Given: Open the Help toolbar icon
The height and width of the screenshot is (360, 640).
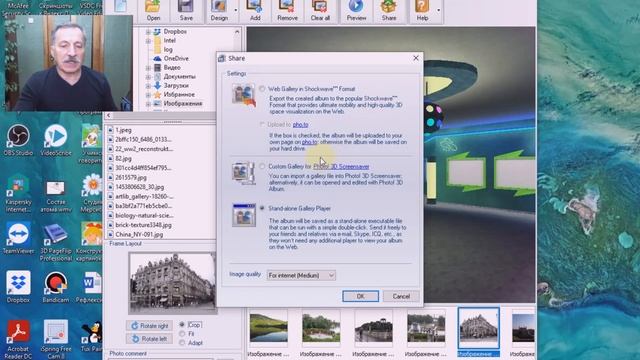Looking at the screenshot, I should tap(422, 11).
